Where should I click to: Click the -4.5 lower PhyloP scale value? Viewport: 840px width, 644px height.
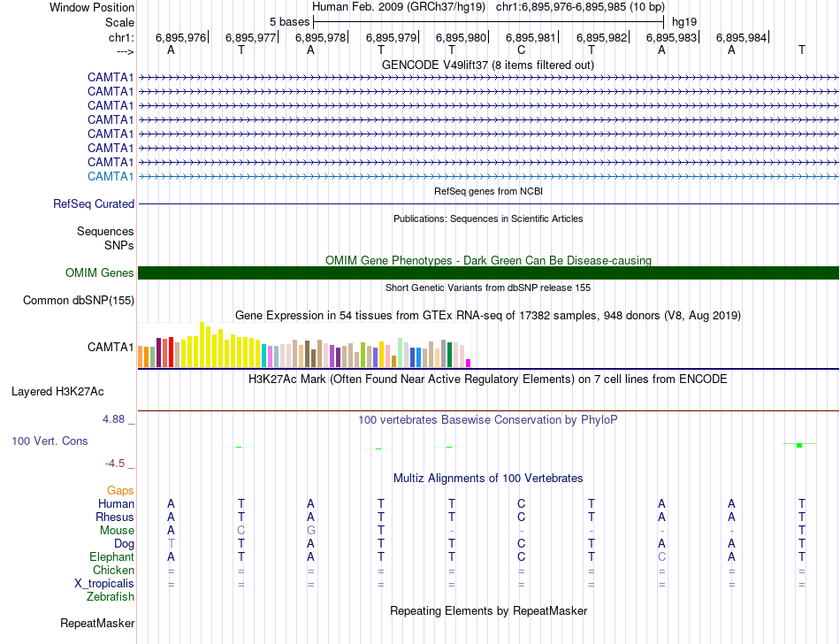coord(115,463)
